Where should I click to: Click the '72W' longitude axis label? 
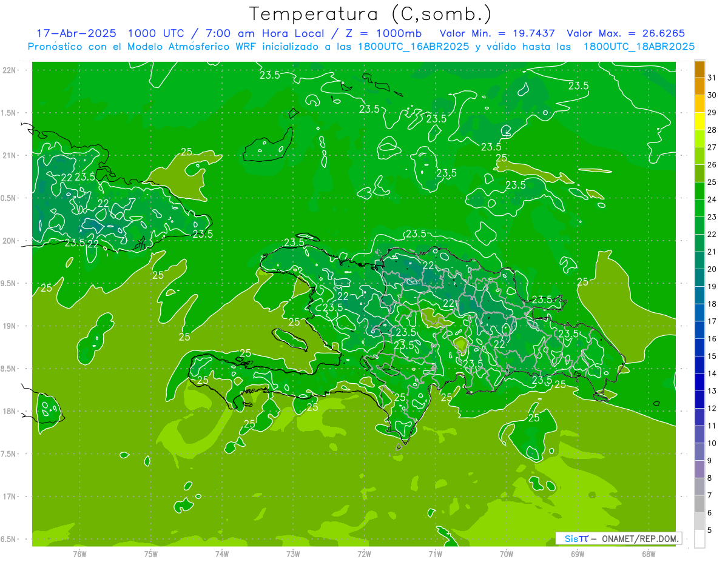point(364,554)
